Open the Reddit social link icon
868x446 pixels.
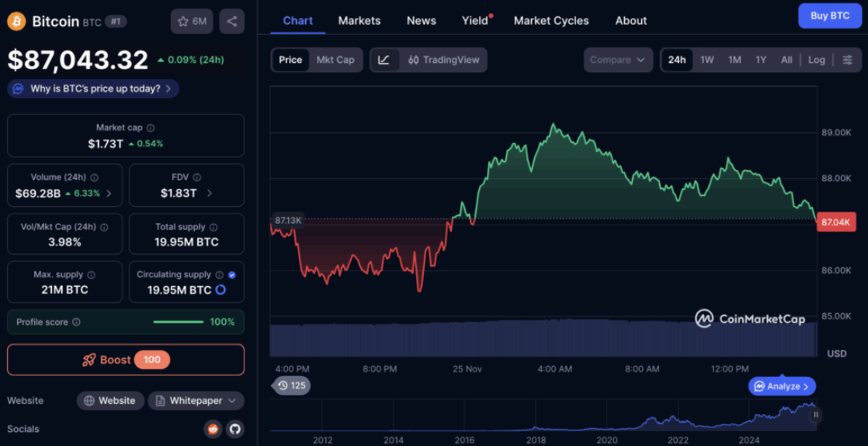point(212,429)
